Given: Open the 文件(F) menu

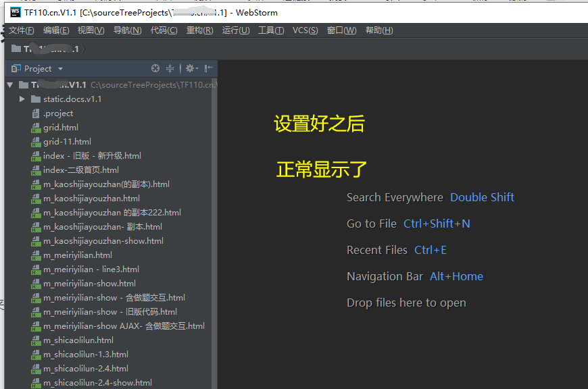Looking at the screenshot, I should point(22,30).
